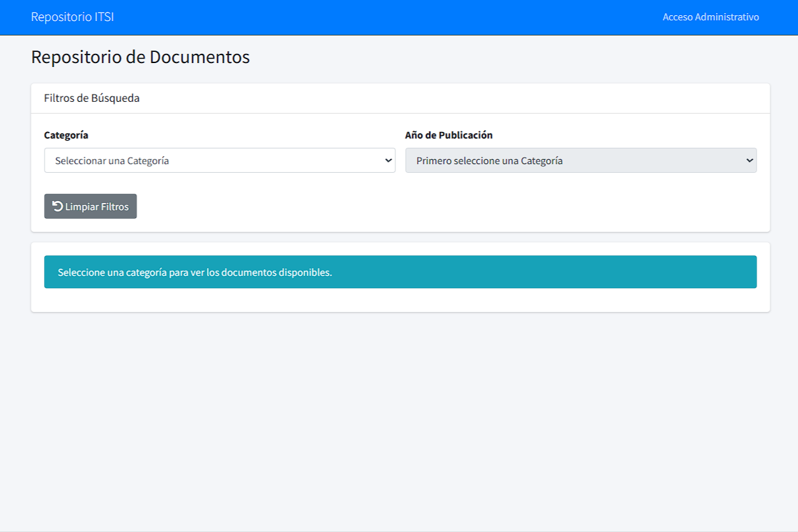Go to the Repositorio ITSI home link
The image size is (798, 532).
(72, 17)
